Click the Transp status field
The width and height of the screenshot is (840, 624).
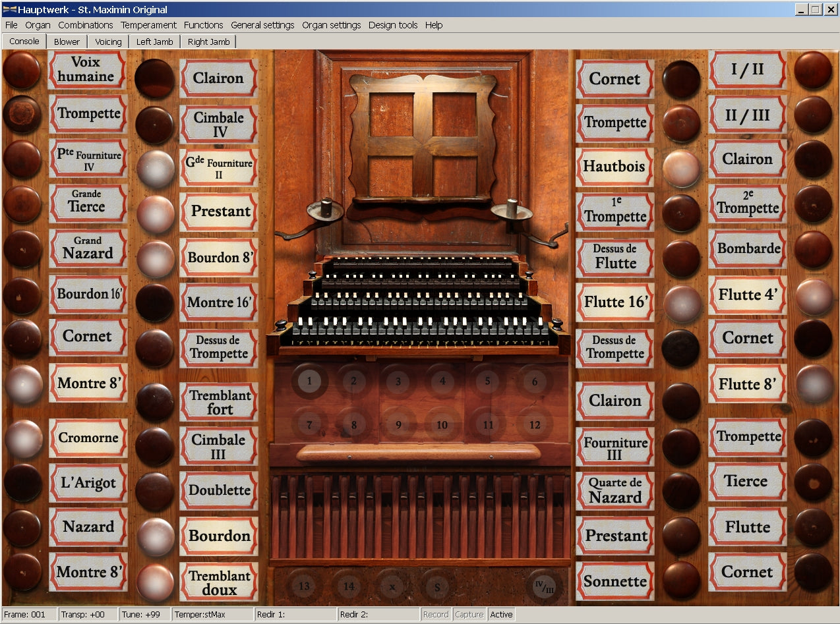point(88,614)
